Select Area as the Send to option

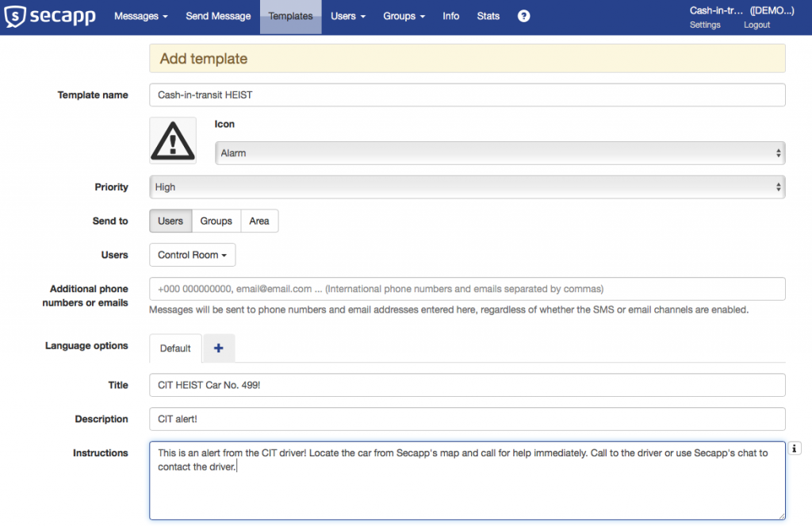259,221
